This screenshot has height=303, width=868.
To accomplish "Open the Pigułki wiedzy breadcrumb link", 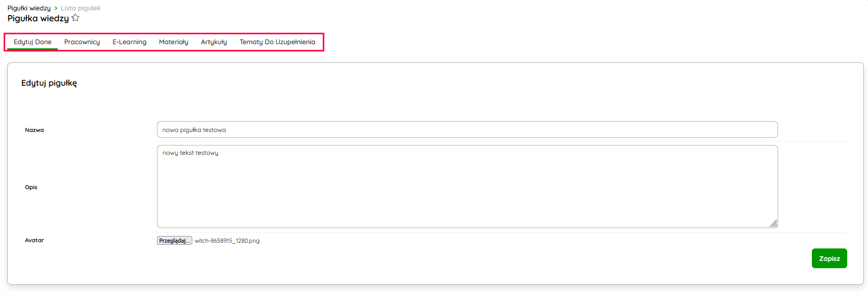I will (29, 8).
